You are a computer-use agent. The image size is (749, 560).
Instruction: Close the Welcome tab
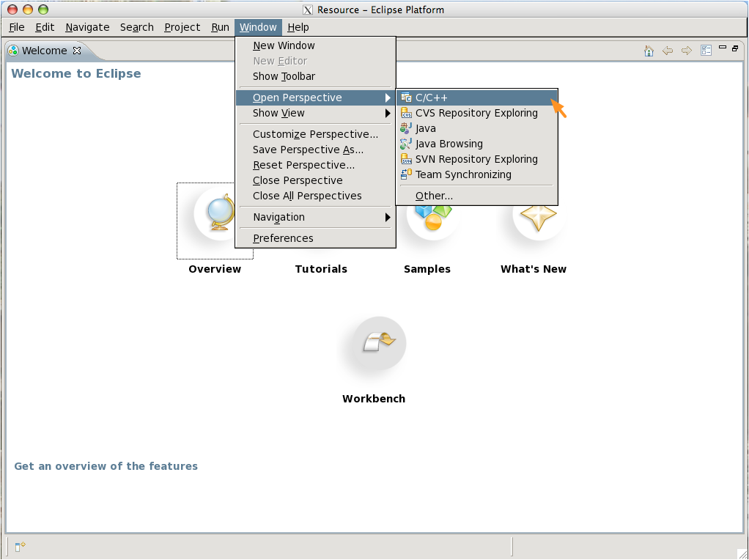click(x=77, y=50)
